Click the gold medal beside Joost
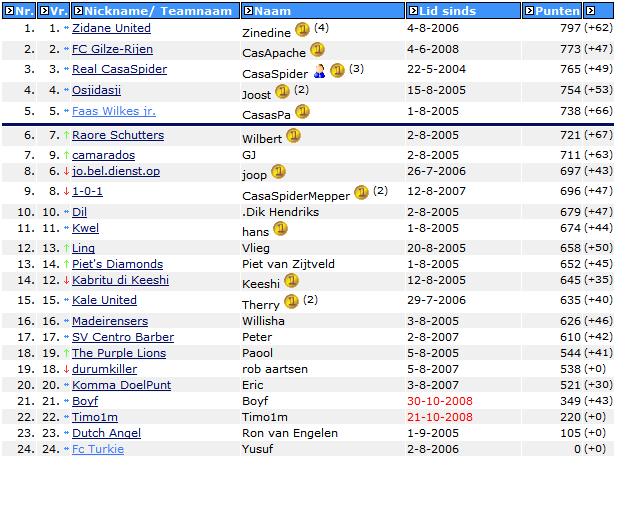Image resolution: width=640 pixels, height=512 pixels. click(282, 91)
